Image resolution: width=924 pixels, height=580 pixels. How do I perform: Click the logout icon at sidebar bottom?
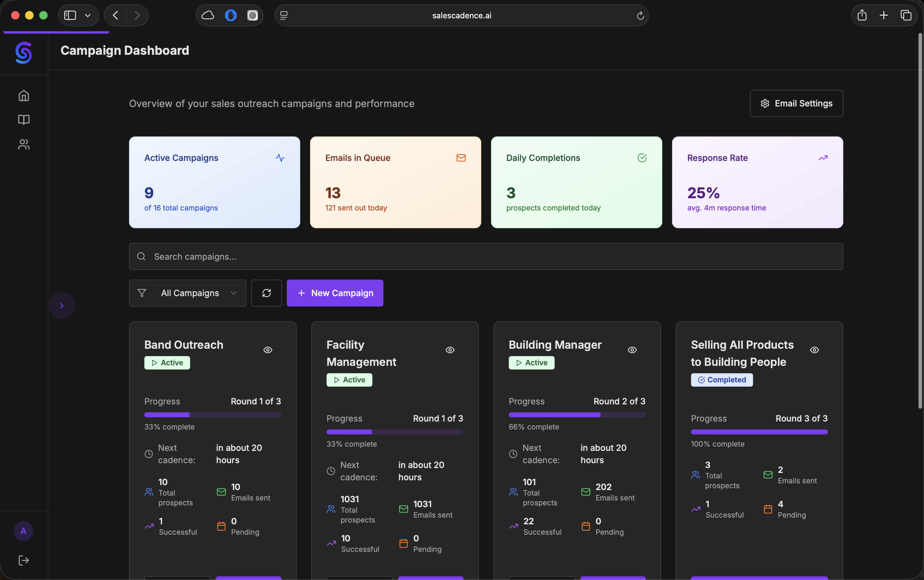pos(24,560)
